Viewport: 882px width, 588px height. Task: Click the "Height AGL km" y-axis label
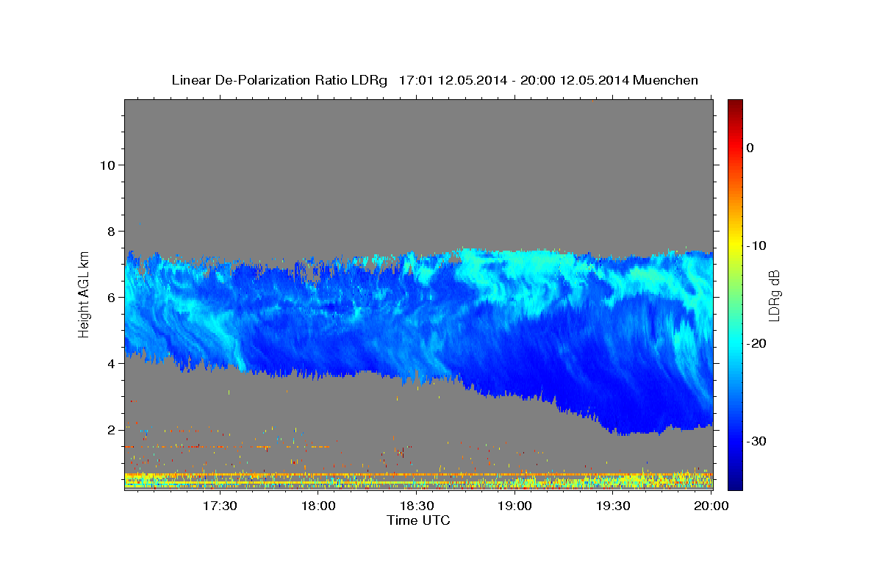pyautogui.click(x=84, y=293)
